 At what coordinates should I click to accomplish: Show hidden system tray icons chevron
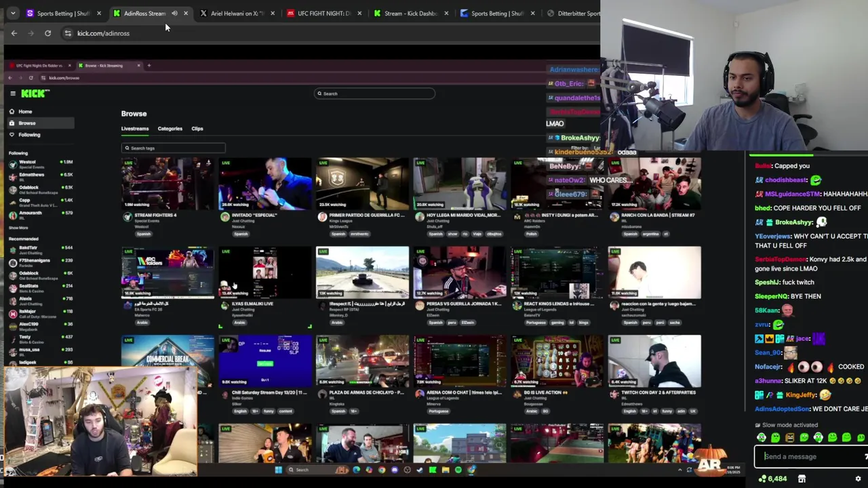(x=680, y=470)
